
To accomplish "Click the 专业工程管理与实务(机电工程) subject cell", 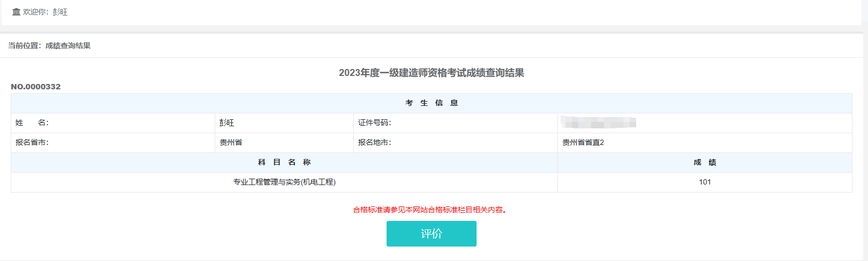I will pos(284,182).
